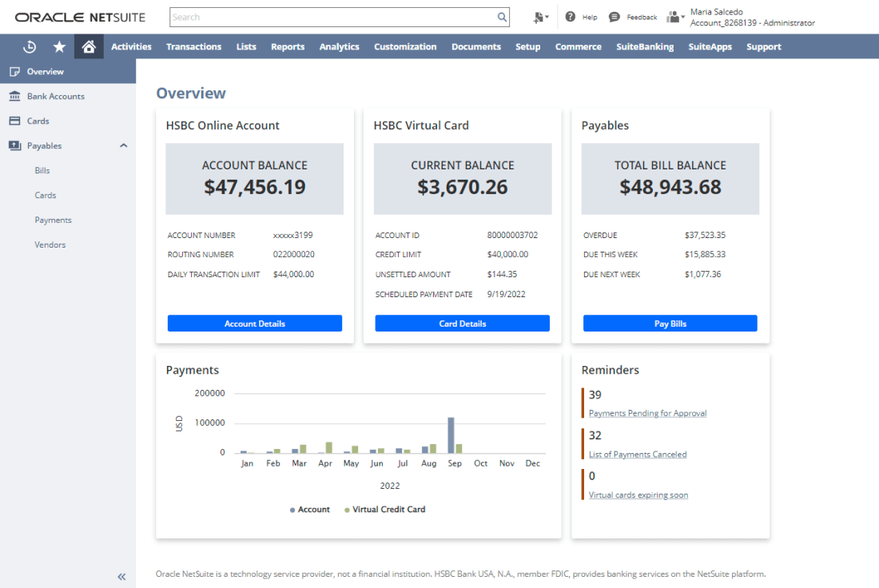
Task: Open the Setup menu
Action: [528, 46]
